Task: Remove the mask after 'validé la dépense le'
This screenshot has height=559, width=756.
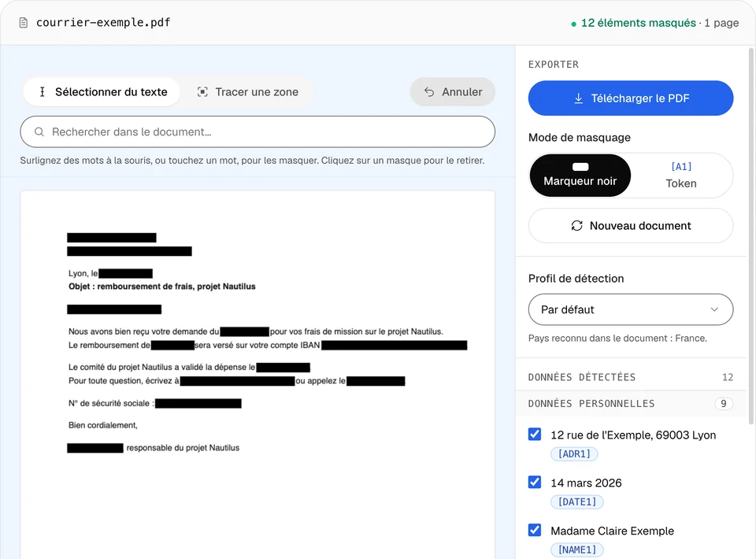Action: pos(283,368)
